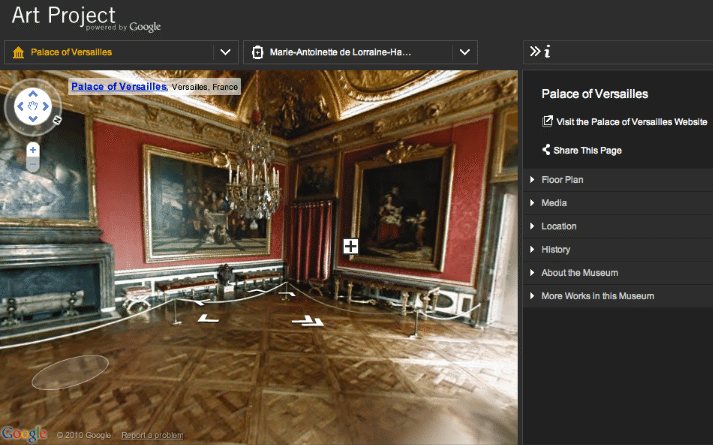713x445 pixels.
Task: Click the information i icon
Action: (547, 51)
